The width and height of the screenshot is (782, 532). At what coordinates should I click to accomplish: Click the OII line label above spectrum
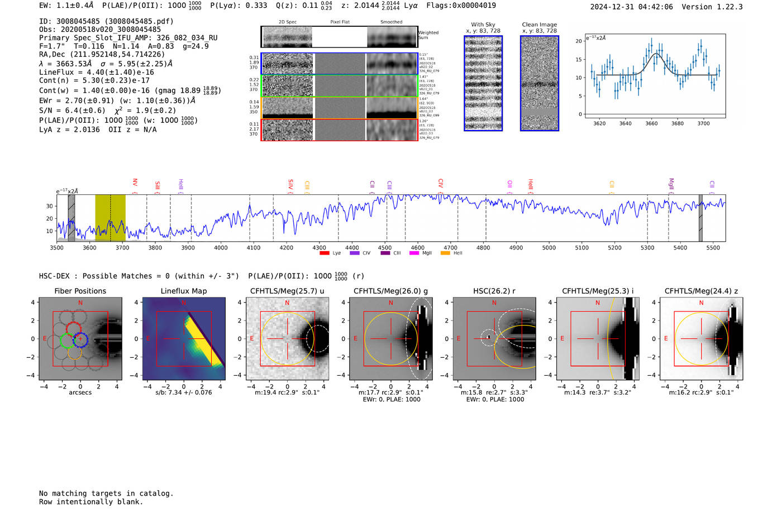click(x=509, y=184)
